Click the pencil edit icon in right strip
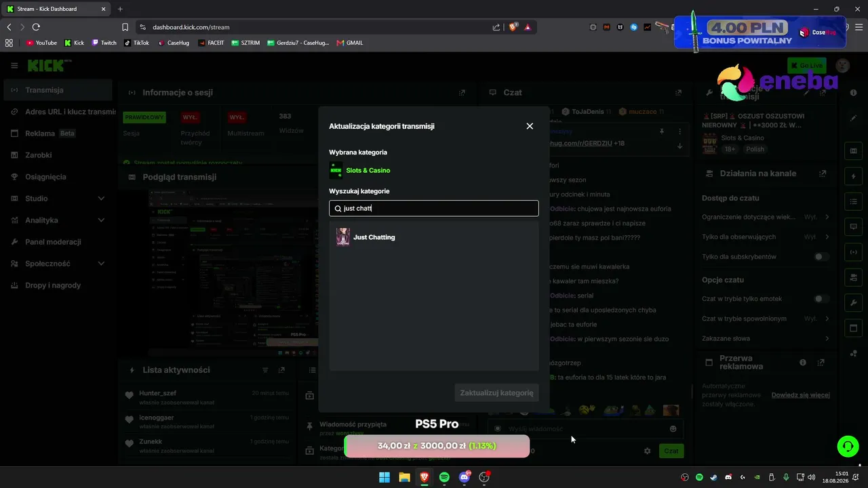This screenshot has height=488, width=868. coord(853,118)
